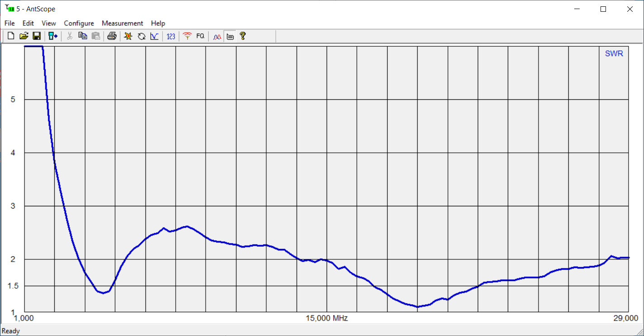Save measurement using floppy disk icon
The height and width of the screenshot is (336, 644).
37,36
